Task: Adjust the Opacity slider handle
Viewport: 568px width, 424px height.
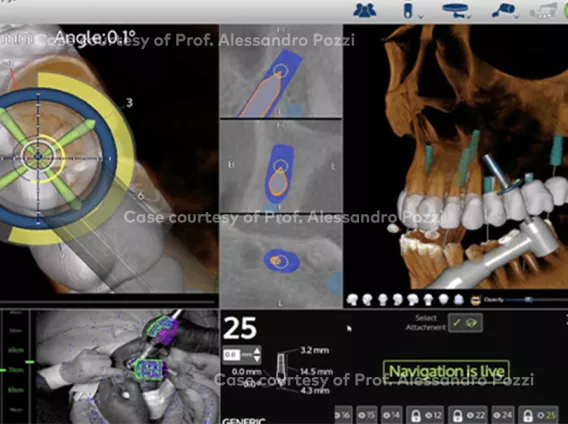Action: (529, 300)
